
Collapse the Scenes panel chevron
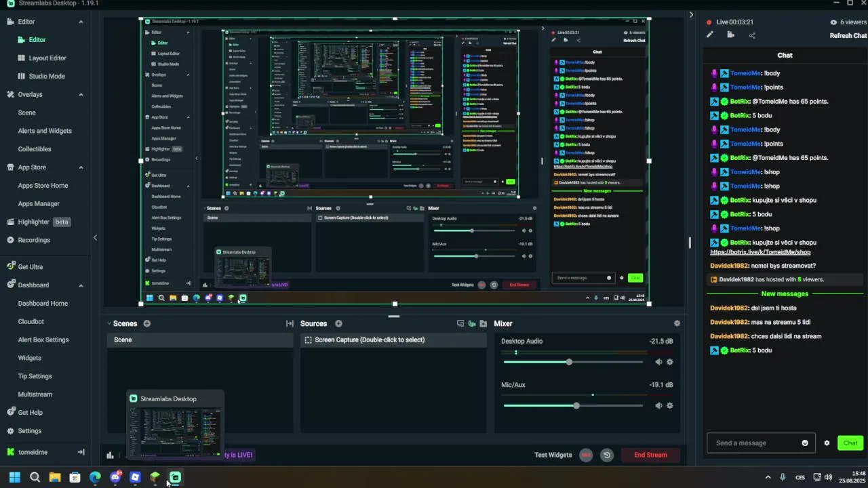110,324
